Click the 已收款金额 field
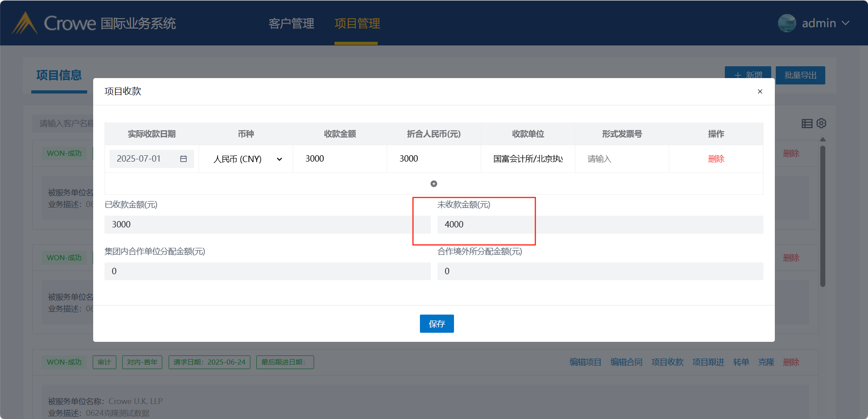 click(x=268, y=225)
